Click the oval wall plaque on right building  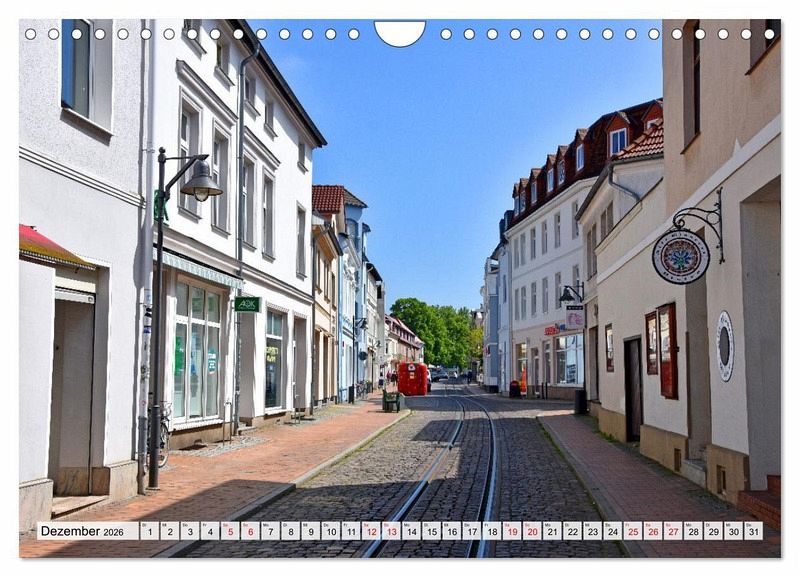point(725,346)
